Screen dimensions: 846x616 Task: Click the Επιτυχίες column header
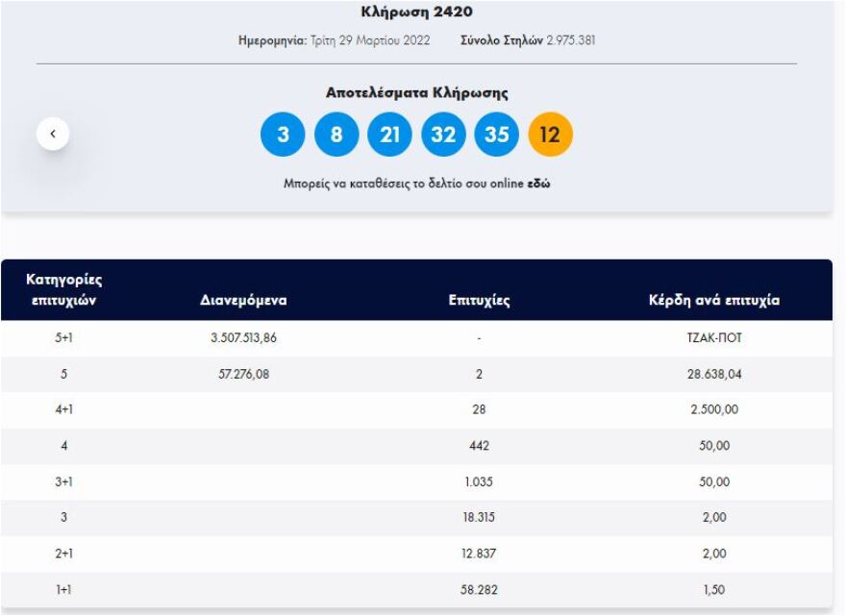click(479, 300)
